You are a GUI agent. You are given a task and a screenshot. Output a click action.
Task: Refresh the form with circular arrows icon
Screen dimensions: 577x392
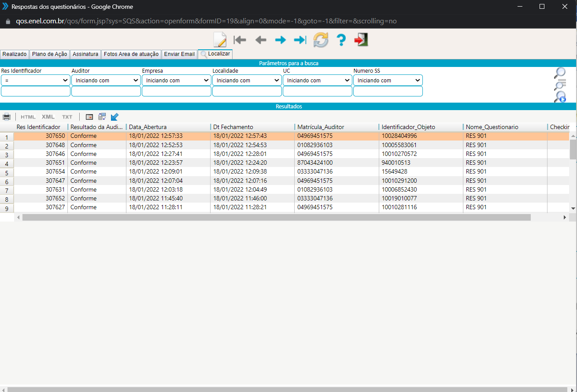[x=321, y=40]
